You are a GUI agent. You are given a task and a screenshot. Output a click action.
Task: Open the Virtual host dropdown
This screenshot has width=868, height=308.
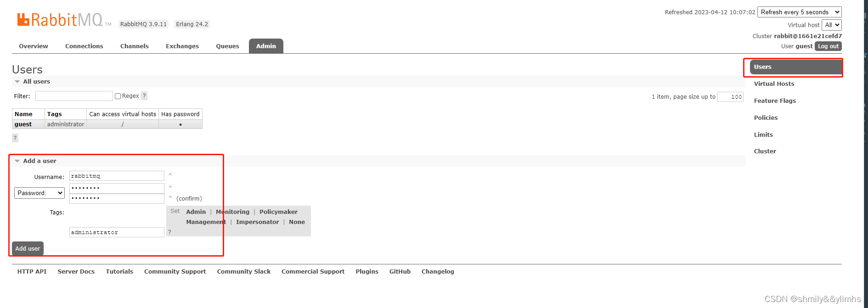[x=832, y=25]
